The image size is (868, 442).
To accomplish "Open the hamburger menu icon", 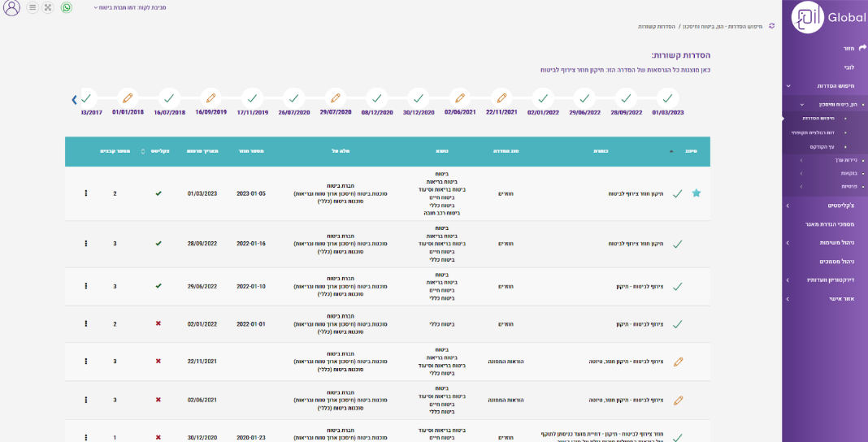I will tap(32, 7).
